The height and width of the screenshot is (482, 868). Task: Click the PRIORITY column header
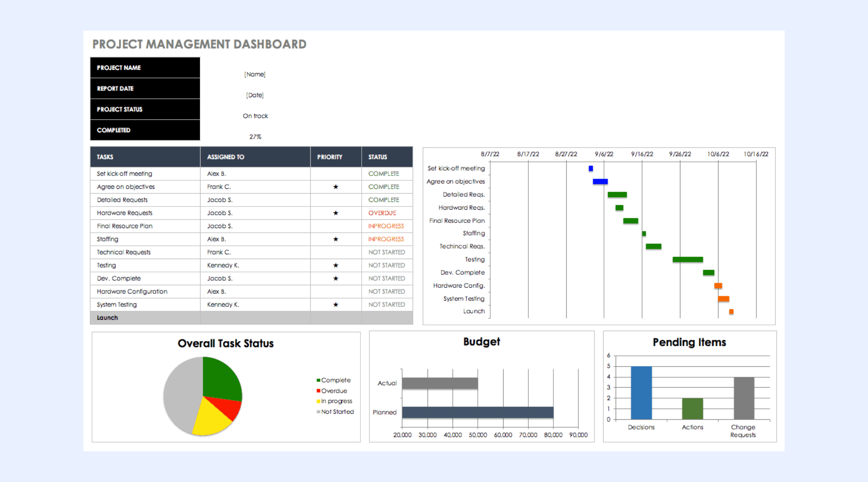[x=336, y=157]
